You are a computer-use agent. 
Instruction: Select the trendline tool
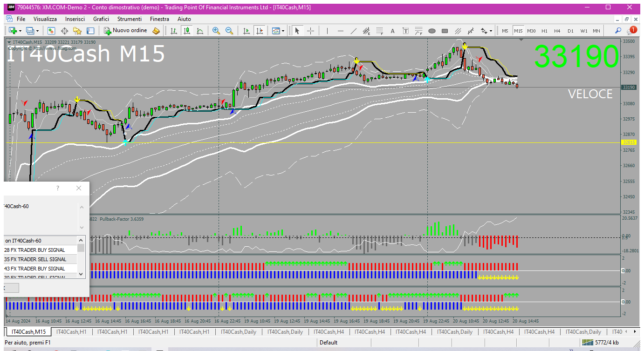point(354,31)
